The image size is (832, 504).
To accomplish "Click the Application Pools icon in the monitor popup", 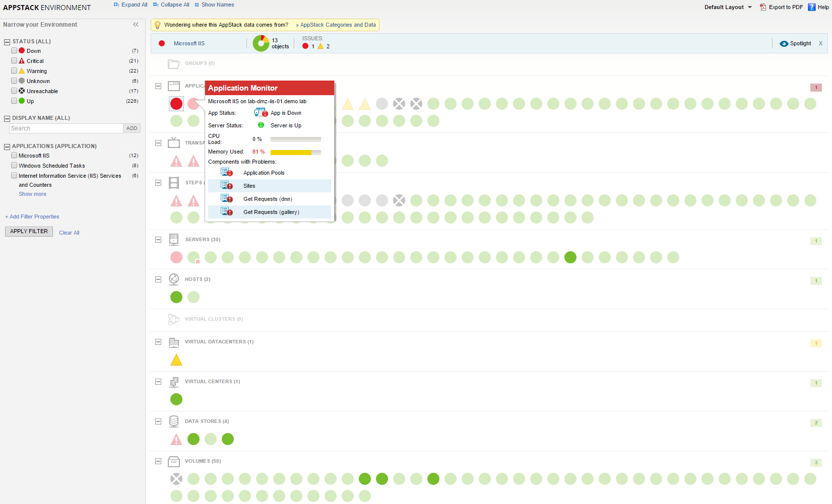I will point(227,172).
